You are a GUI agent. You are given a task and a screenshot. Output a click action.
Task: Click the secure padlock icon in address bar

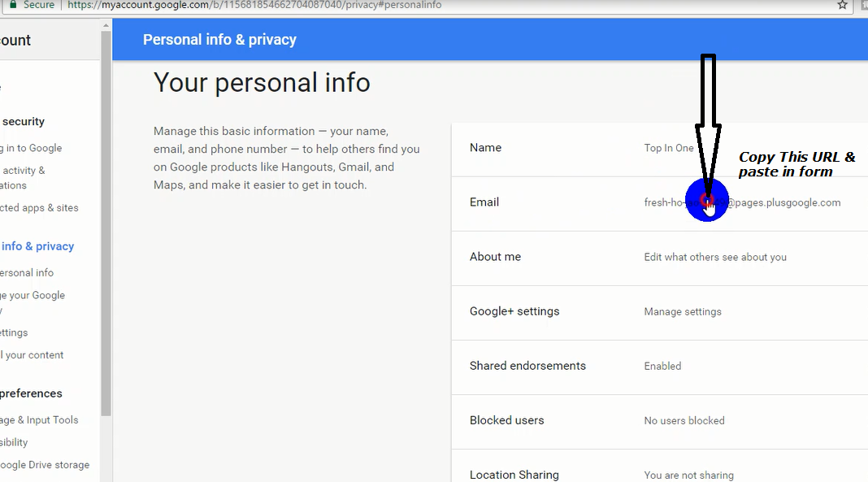click(x=13, y=5)
